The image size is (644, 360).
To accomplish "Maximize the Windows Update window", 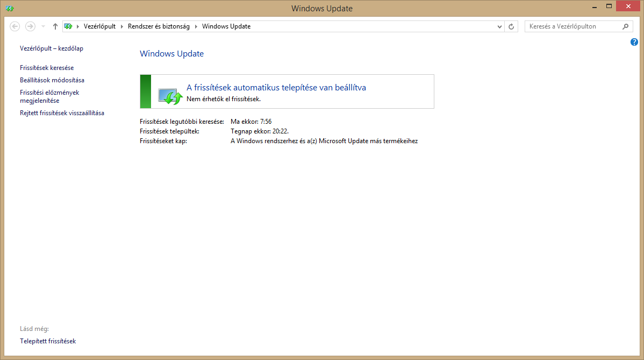I will [609, 6].
